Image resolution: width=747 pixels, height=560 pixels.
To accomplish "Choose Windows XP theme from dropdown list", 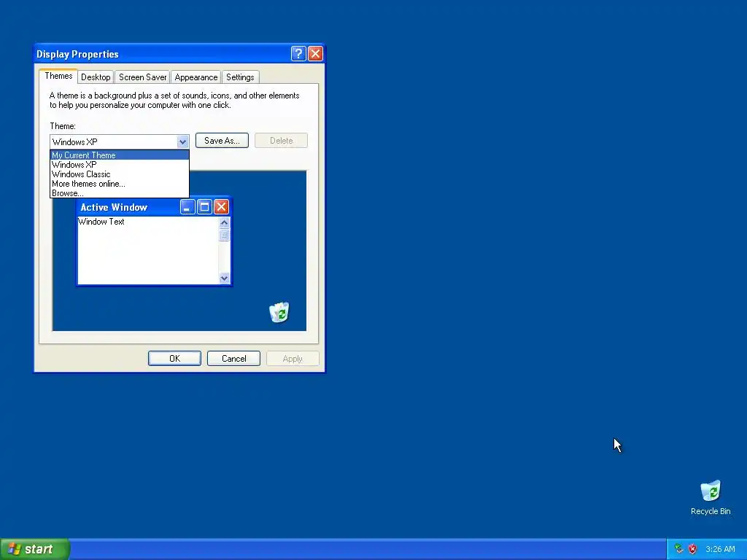I will [120, 165].
